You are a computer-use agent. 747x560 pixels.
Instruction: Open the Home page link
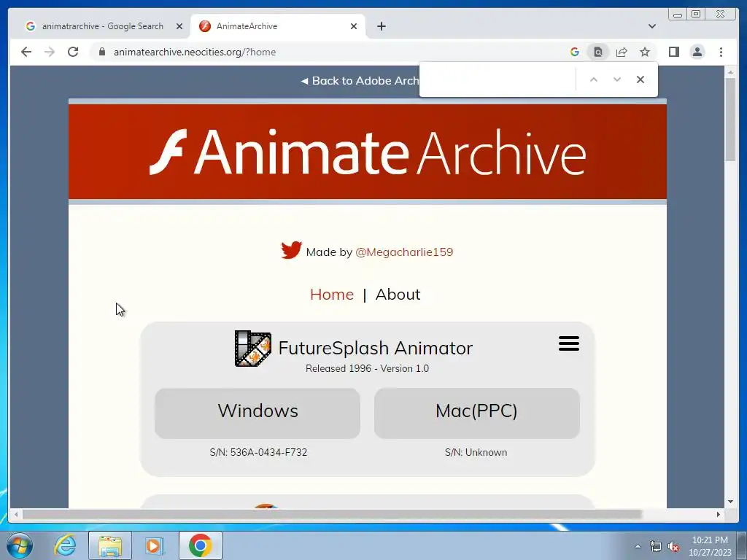pyautogui.click(x=332, y=295)
